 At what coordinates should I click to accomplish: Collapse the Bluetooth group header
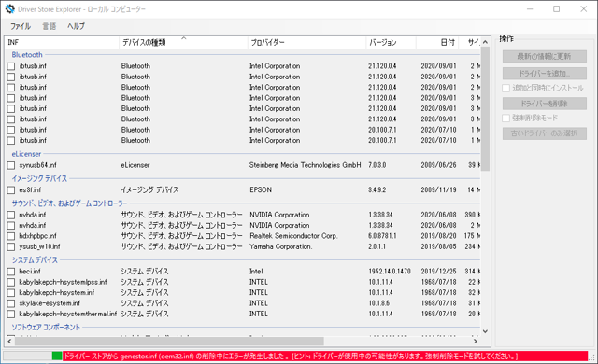click(27, 55)
